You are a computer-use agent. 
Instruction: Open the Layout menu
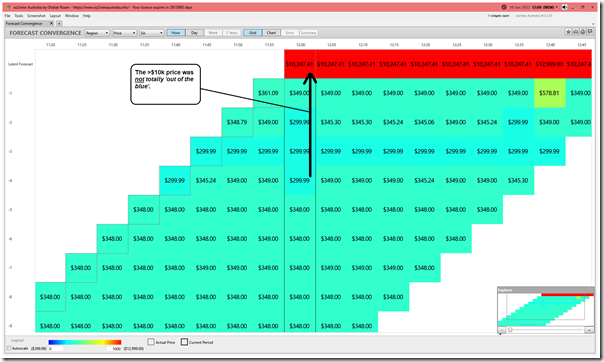[x=55, y=16]
